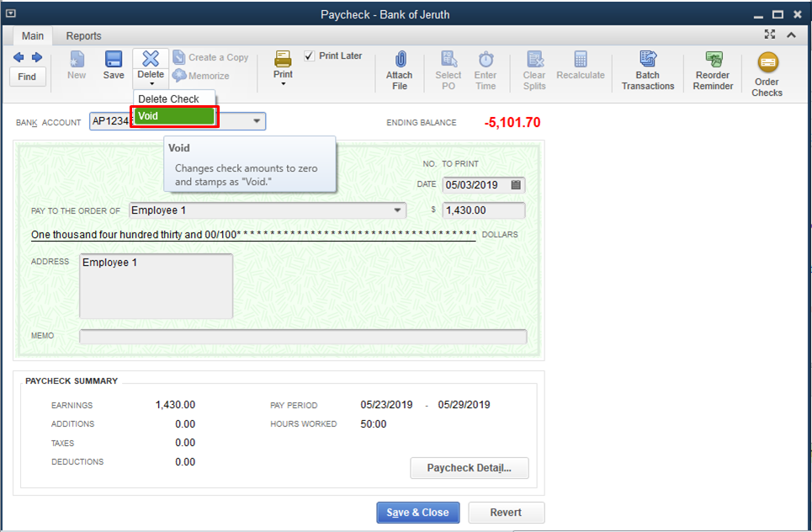Viewport: 812px width, 532px height.
Task: Open the Bank Account dropdown
Action: 257,121
